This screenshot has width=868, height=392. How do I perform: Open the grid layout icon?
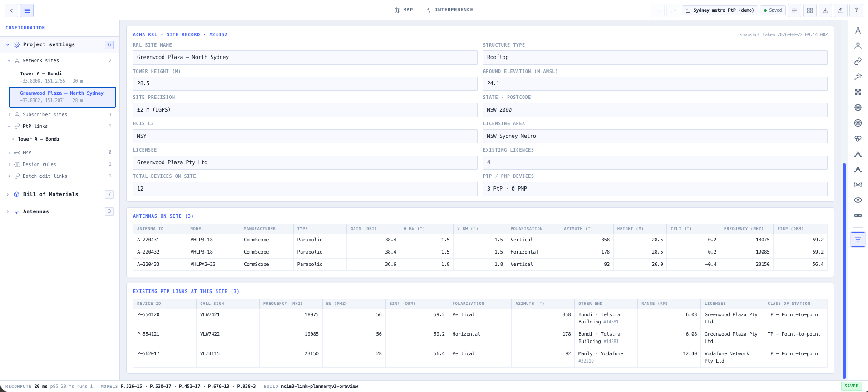coord(810,10)
